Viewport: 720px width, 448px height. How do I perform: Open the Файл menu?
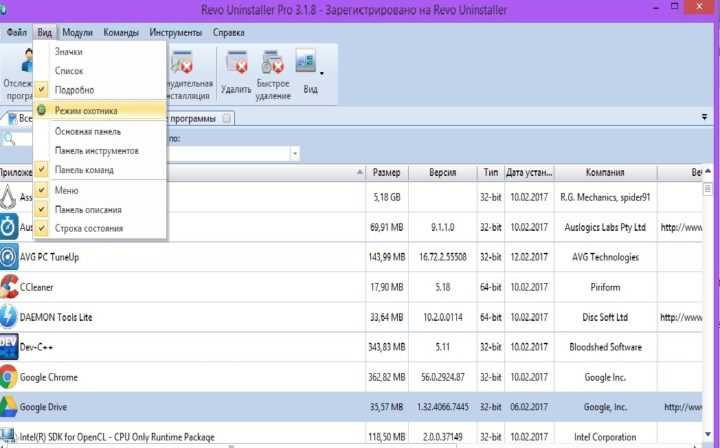coord(17,33)
